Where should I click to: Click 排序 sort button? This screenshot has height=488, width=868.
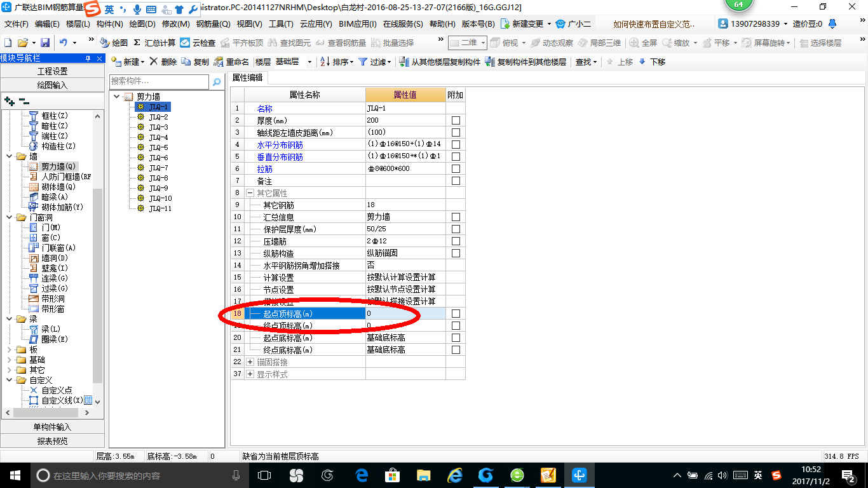(x=336, y=62)
